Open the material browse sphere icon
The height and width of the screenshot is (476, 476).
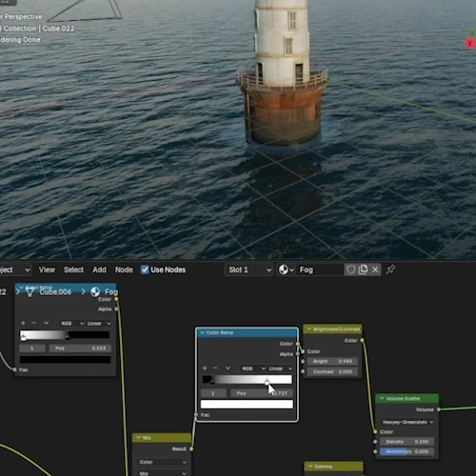287,269
